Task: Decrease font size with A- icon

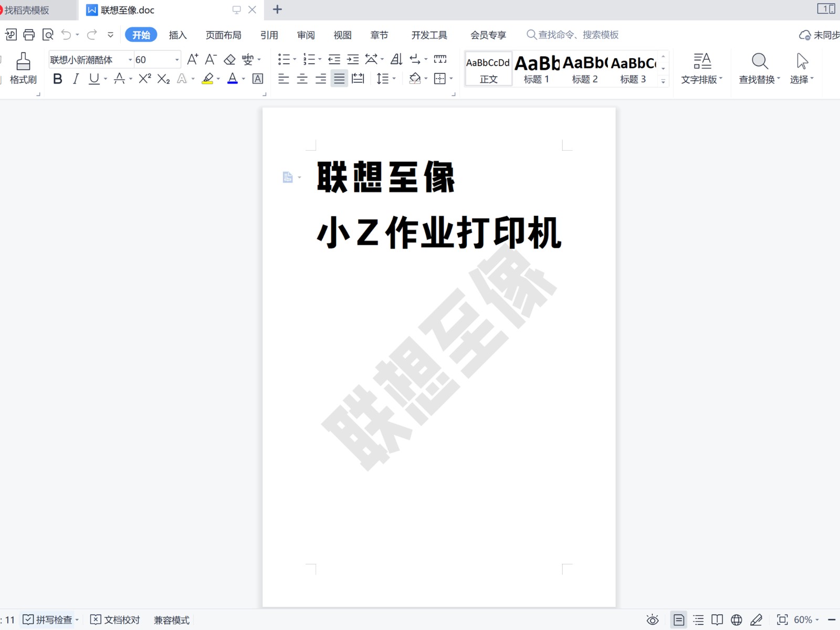Action: pos(211,59)
